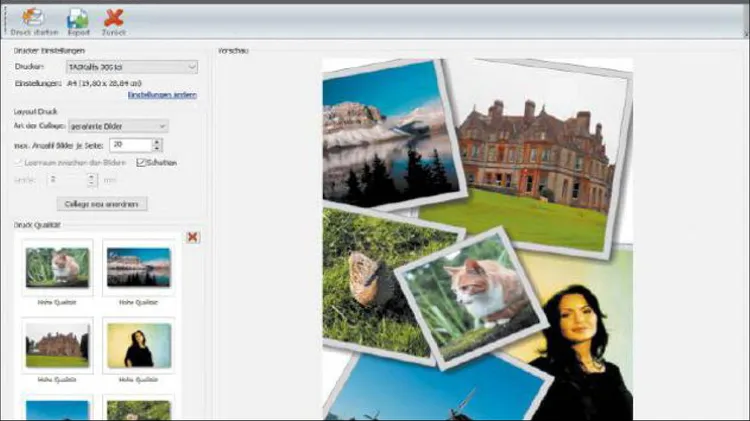750x421 pixels.
Task: Open the Drucker printer dropdown
Action: 132,67
